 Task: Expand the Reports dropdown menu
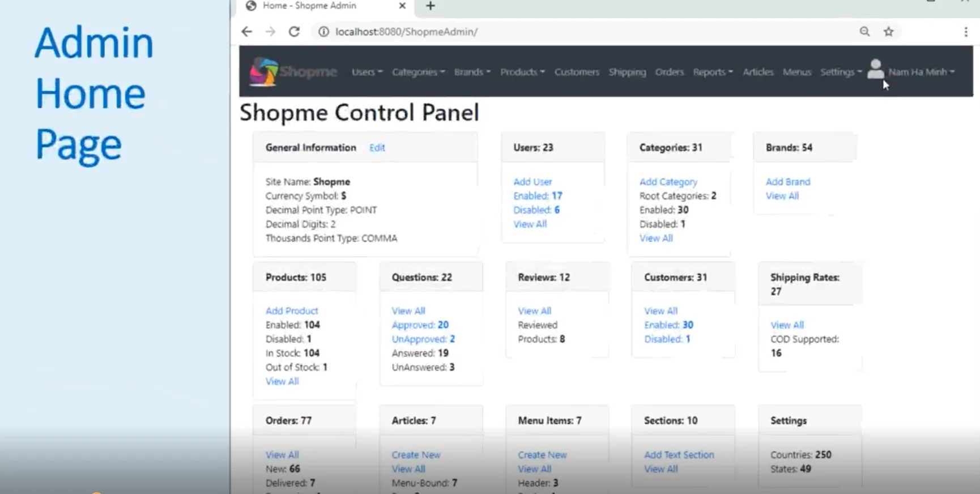click(712, 72)
